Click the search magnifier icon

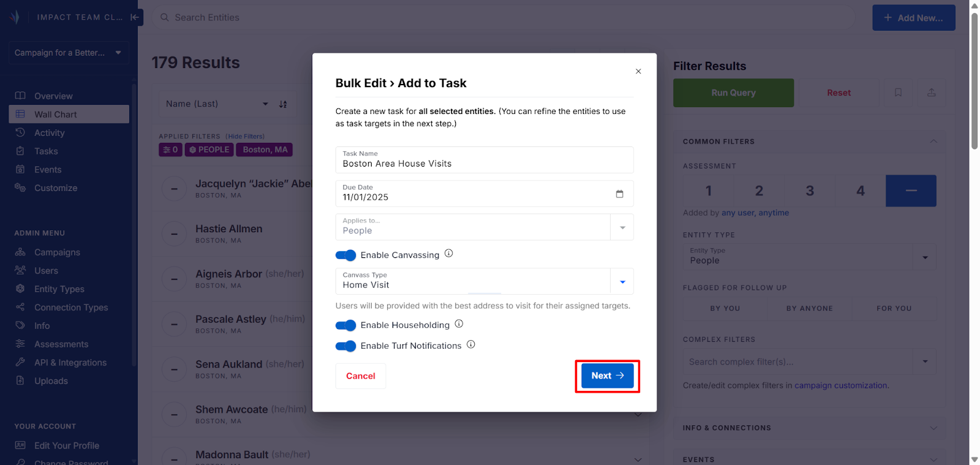(165, 18)
